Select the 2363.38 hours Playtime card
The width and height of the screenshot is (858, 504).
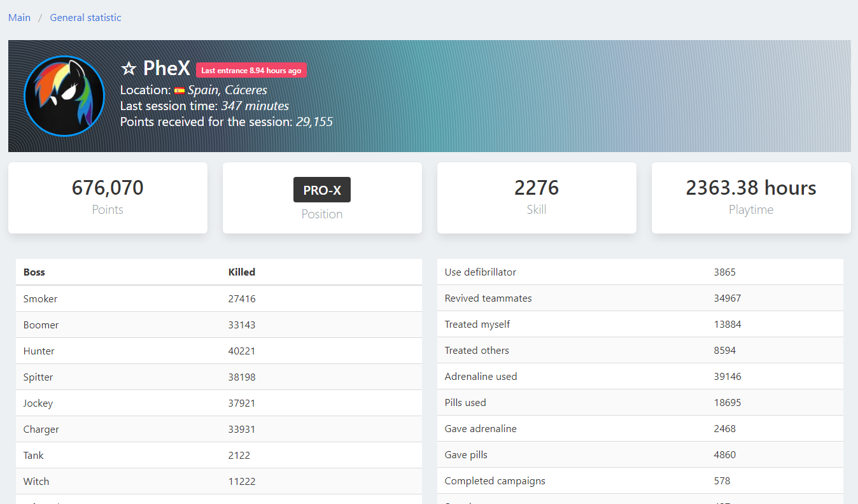pos(751,198)
